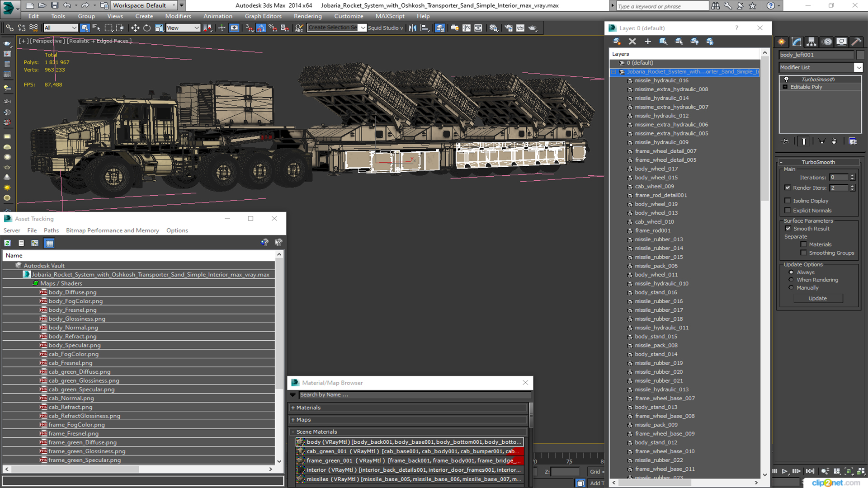Click Asset Tracking refresh icon
The height and width of the screenshot is (488, 868).
tap(8, 243)
